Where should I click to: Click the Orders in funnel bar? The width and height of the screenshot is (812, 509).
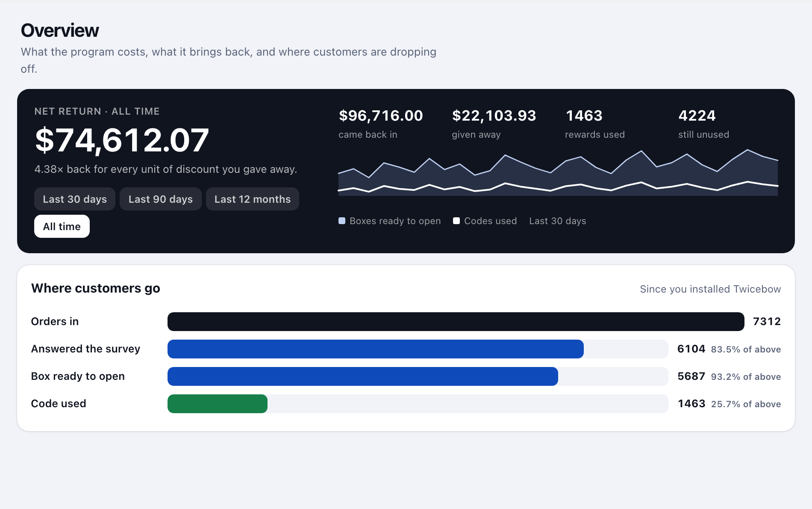(x=456, y=322)
